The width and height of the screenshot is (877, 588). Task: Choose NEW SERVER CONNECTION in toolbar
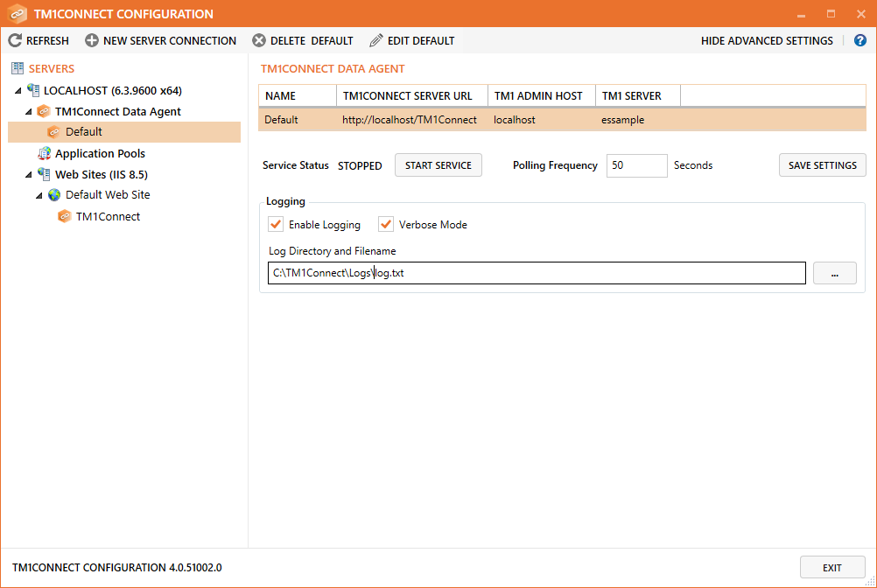pos(160,40)
